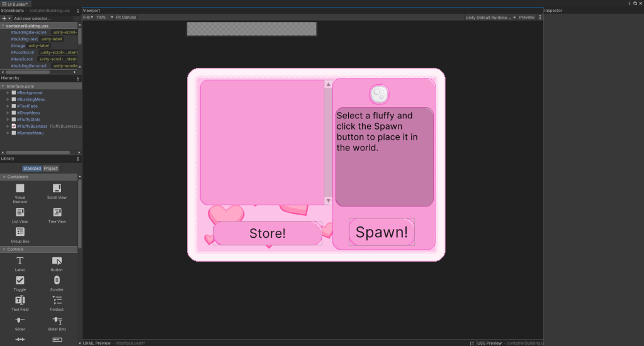Open the Hierarchy pane options menu
Screen dimensions: 644x346
78,79
